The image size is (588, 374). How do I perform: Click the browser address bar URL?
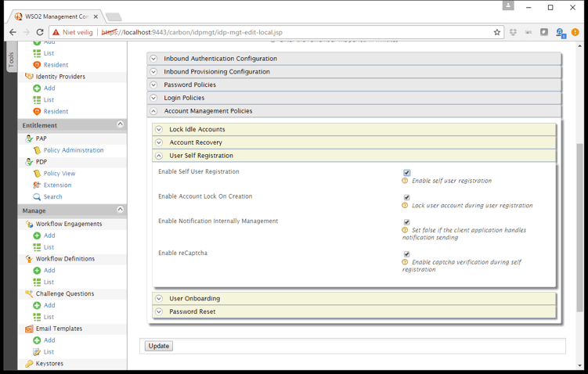(x=192, y=32)
